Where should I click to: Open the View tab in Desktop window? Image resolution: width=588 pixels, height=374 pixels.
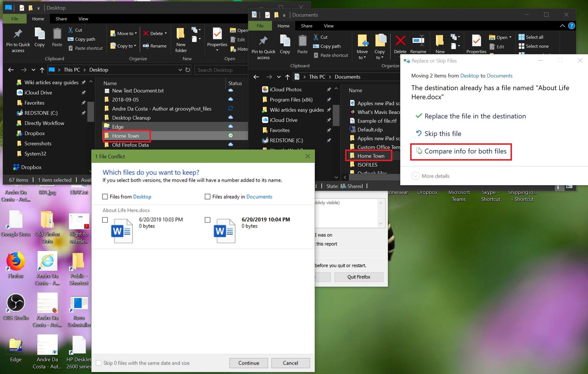pos(83,19)
